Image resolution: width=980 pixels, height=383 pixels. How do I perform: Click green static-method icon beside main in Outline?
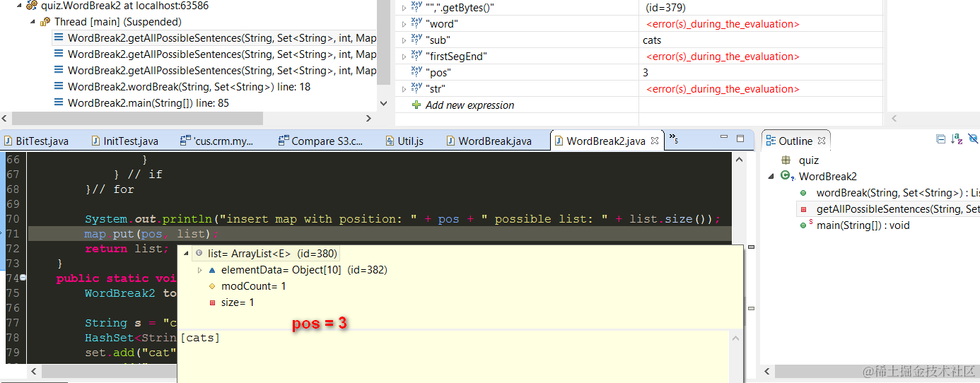pos(805,225)
